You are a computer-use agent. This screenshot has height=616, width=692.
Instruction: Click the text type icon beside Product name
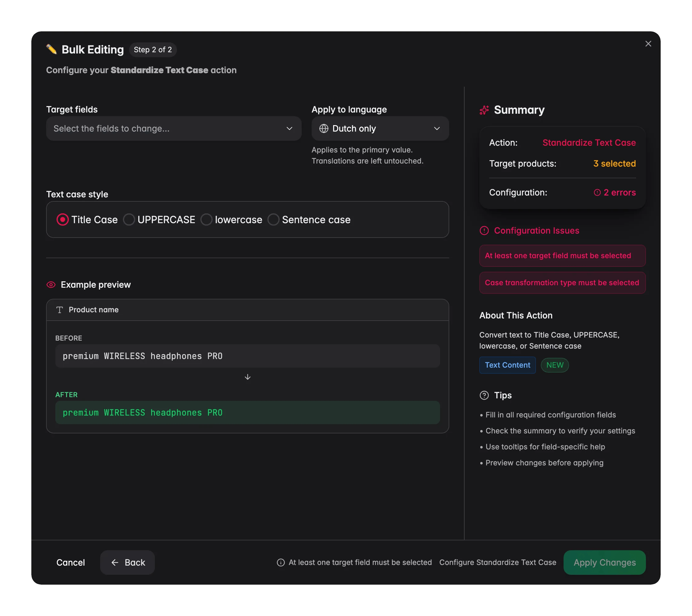click(60, 310)
